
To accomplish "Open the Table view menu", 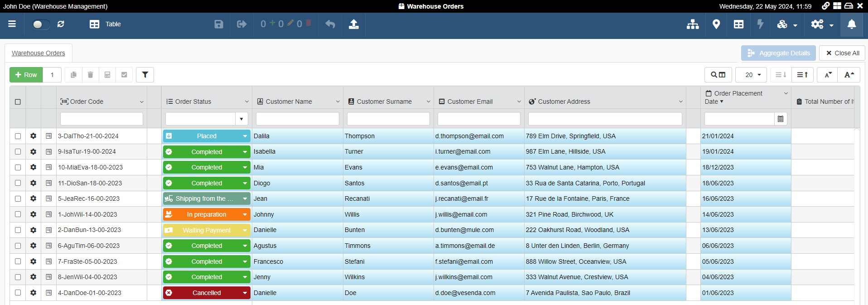I will click(x=105, y=24).
